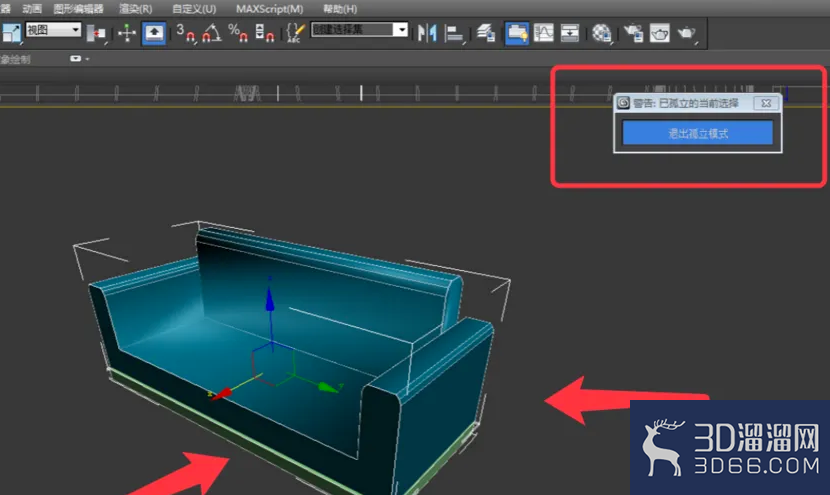Screen dimensions: 830x495
Task: Open the 动画 (Animation) menu
Action: tap(32, 9)
